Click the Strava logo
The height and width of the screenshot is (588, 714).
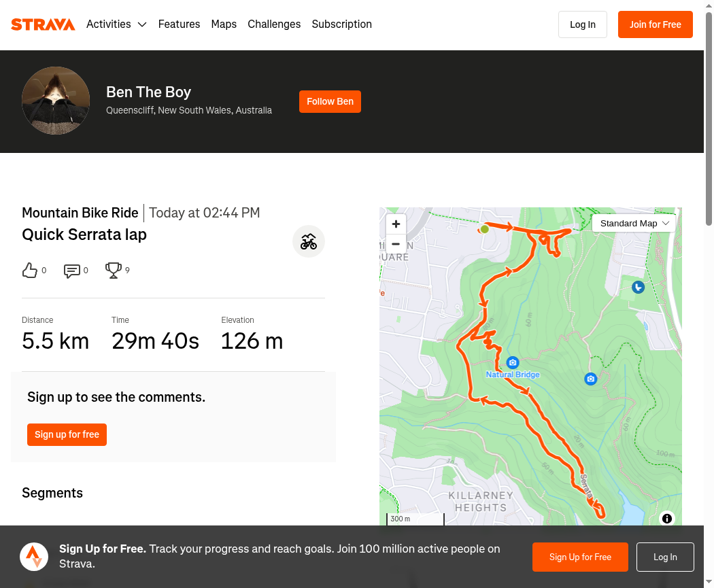[x=43, y=24]
